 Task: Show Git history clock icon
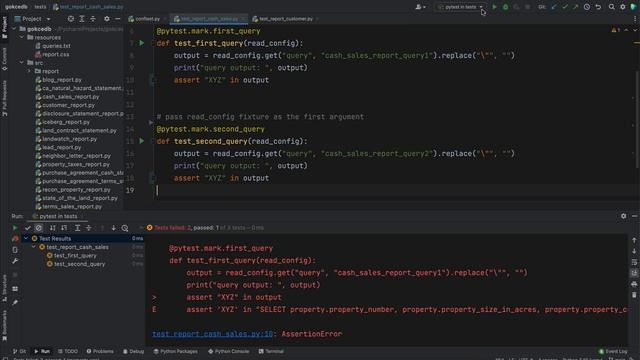pyautogui.click(x=587, y=7)
